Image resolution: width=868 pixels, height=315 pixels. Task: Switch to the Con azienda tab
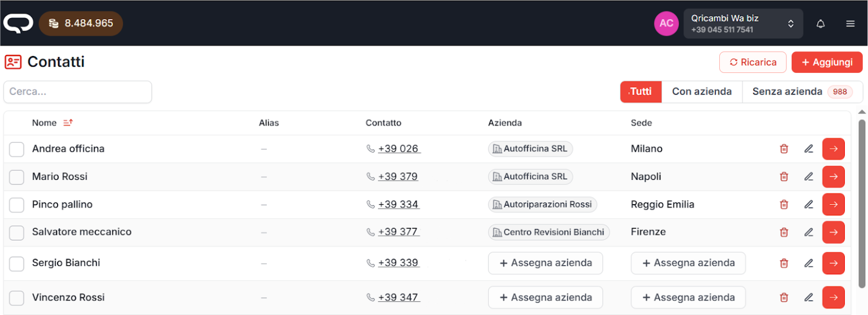click(701, 92)
